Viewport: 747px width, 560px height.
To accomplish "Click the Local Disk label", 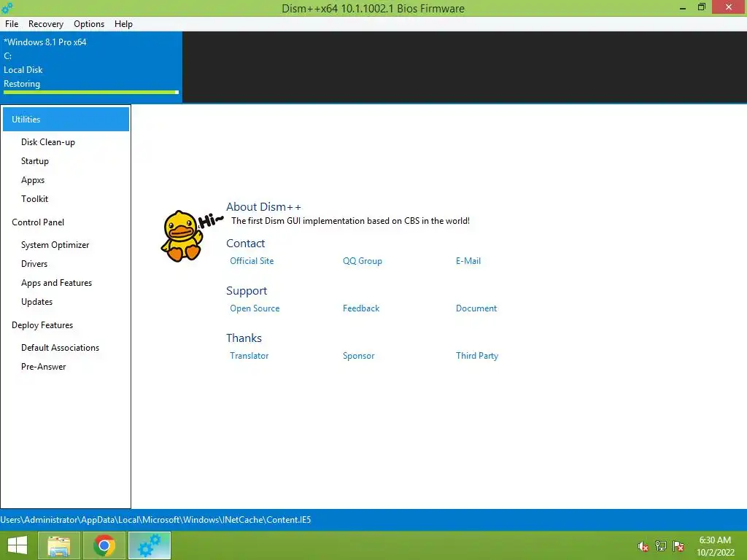I will (23, 70).
